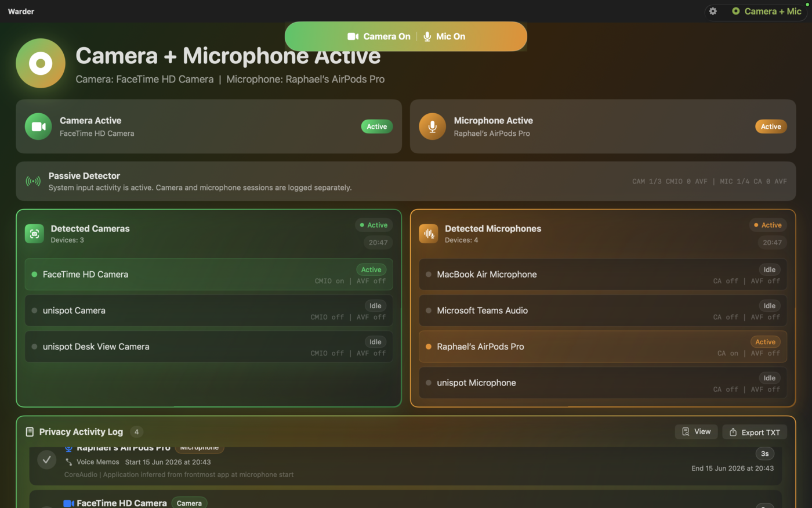Click End 15 Jun 2026 at 20:43 text
812x508 pixels.
coord(733,469)
